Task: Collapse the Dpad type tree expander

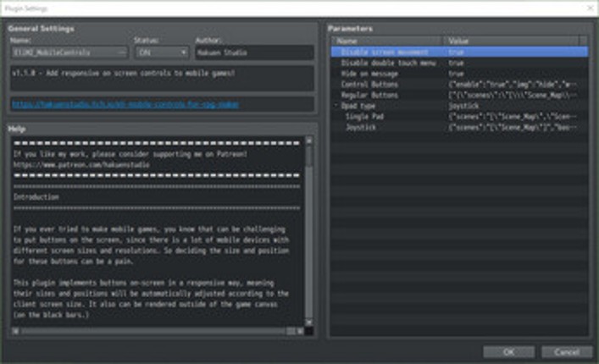Action: pyautogui.click(x=336, y=106)
